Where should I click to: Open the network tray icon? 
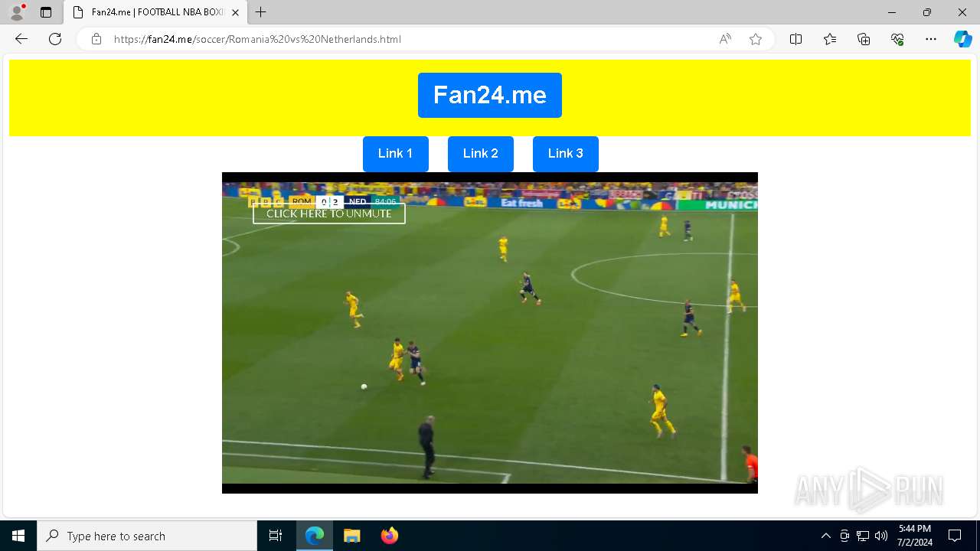863,536
